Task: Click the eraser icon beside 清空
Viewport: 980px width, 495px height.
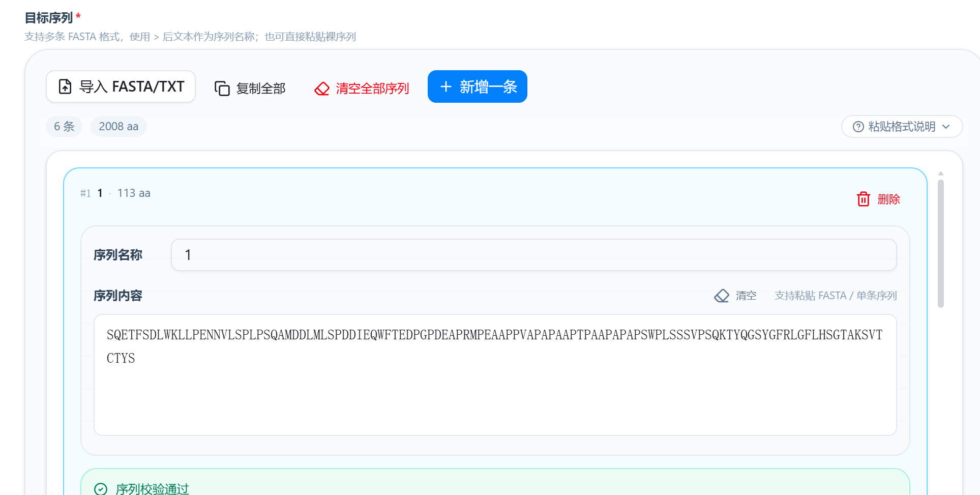Action: click(x=721, y=296)
